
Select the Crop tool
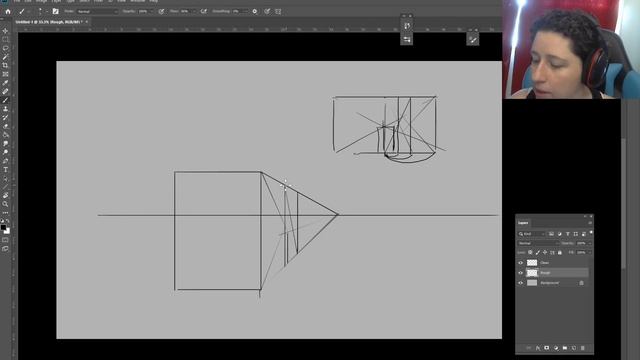tap(5, 65)
